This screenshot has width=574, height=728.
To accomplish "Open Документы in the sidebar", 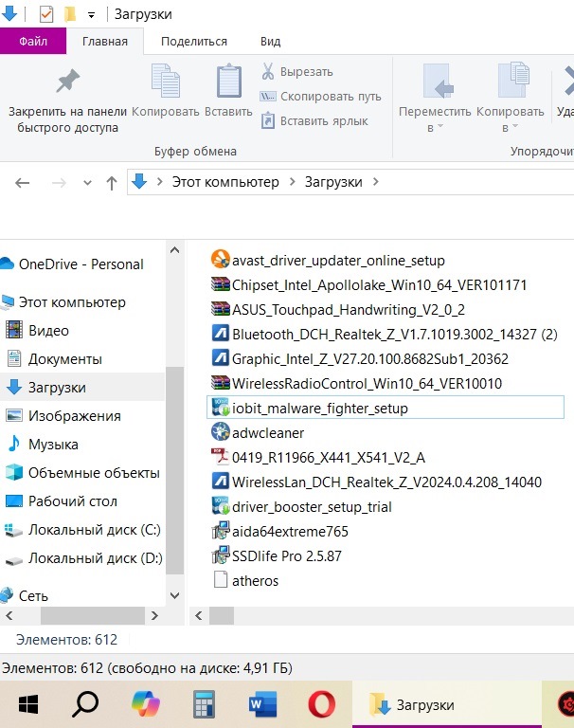I will 54,359.
